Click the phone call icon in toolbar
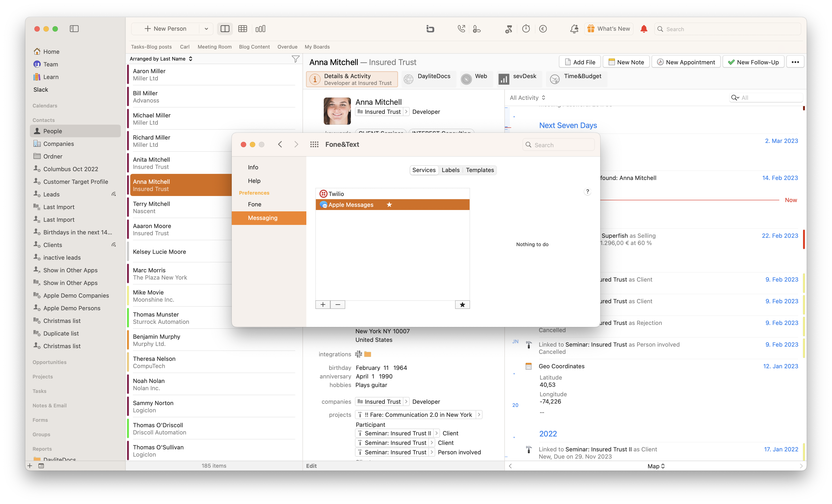832x504 pixels. click(461, 29)
